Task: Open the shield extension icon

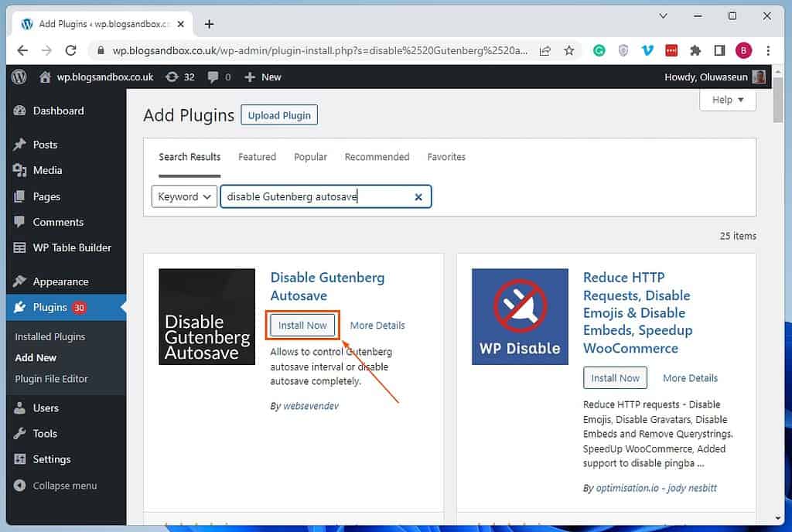Action: tap(623, 50)
